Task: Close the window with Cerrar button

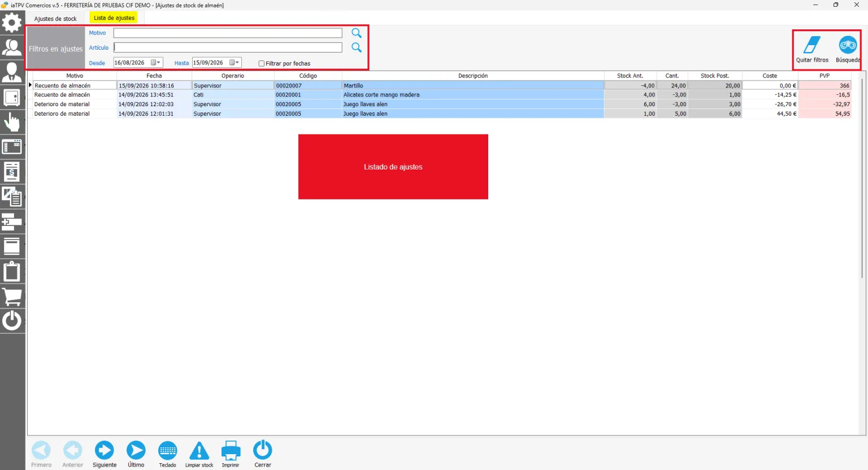Action: click(263, 454)
